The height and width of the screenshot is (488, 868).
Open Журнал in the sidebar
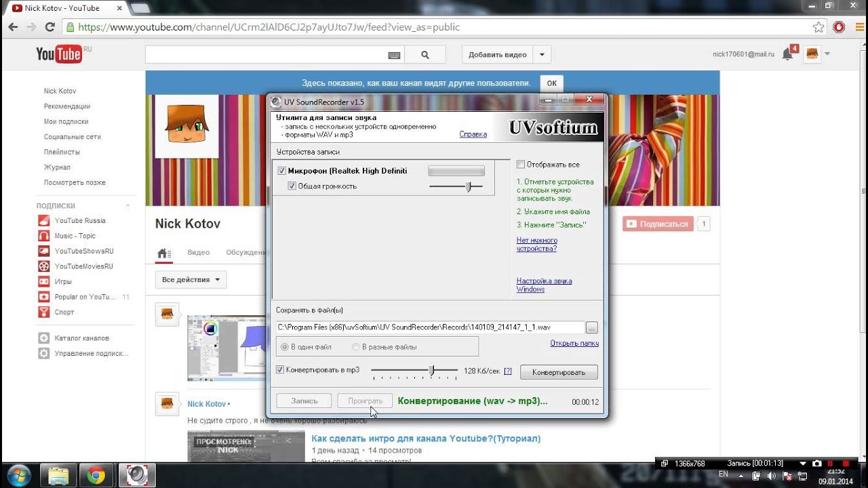coord(57,167)
